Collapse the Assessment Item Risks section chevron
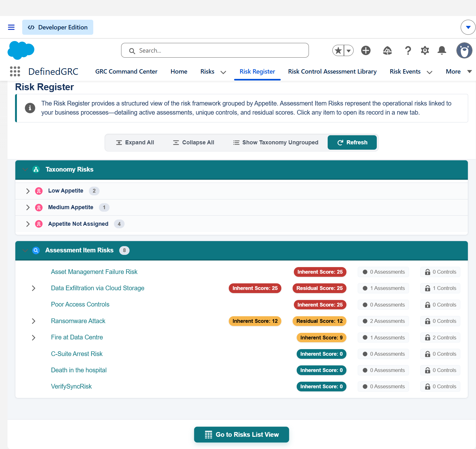 [25, 250]
